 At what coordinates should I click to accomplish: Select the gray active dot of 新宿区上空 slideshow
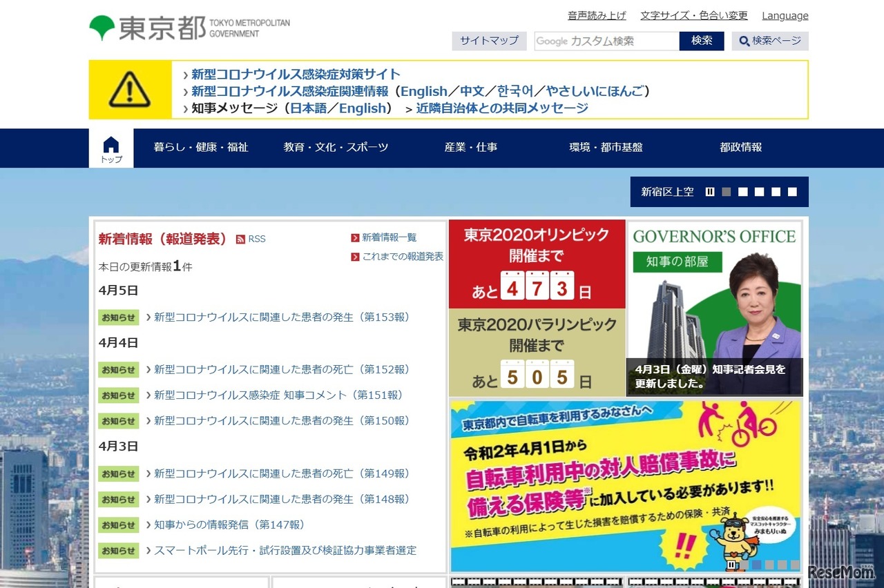click(727, 192)
